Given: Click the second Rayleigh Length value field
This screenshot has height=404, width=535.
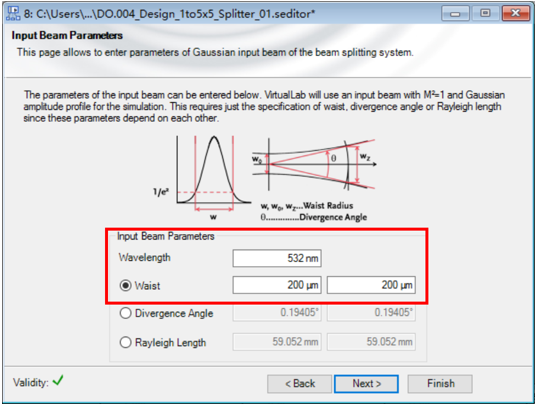Looking at the screenshot, I should click(371, 342).
